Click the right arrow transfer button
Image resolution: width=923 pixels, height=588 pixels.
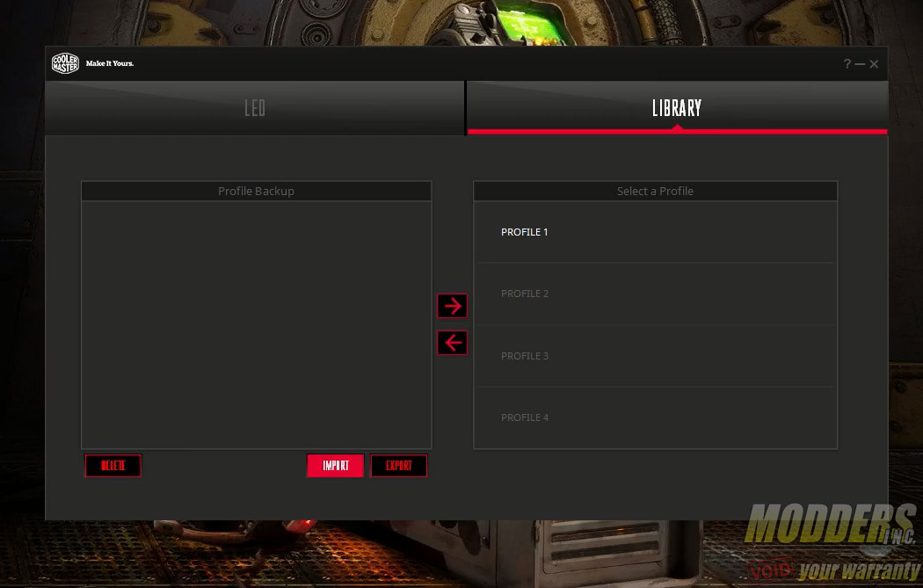click(x=452, y=306)
